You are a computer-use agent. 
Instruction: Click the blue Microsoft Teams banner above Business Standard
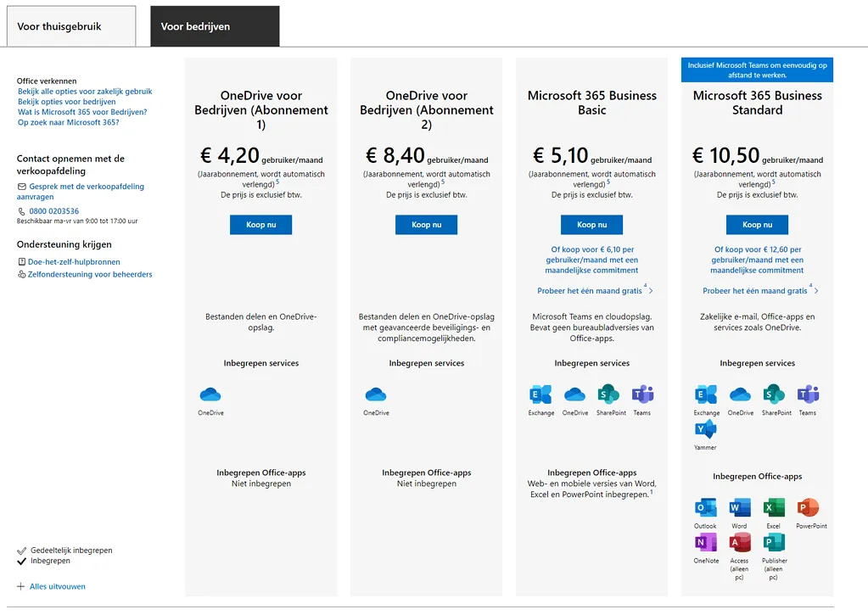pyautogui.click(x=757, y=68)
